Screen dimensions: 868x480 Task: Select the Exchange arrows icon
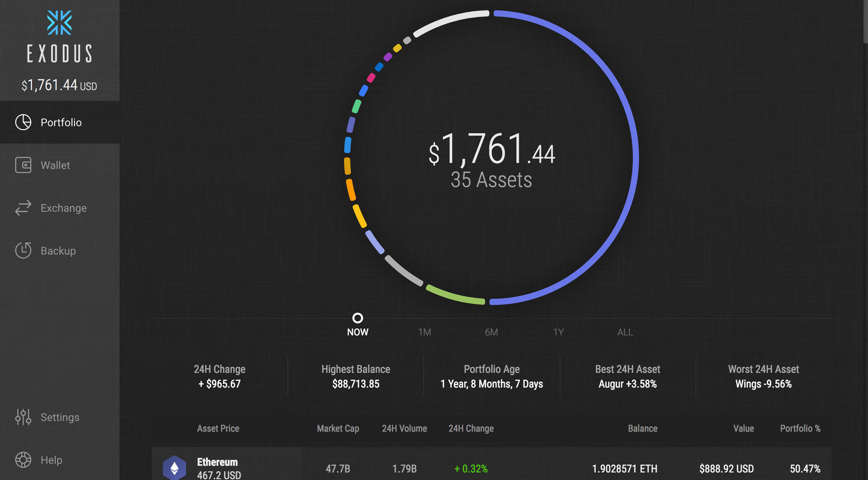(x=23, y=208)
